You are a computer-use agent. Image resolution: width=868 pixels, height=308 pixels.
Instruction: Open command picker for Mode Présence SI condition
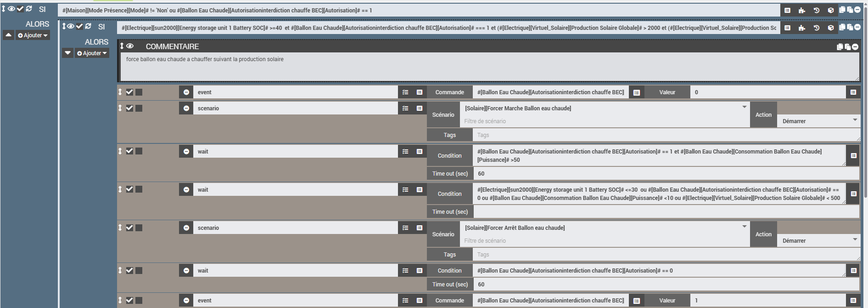coord(787,10)
